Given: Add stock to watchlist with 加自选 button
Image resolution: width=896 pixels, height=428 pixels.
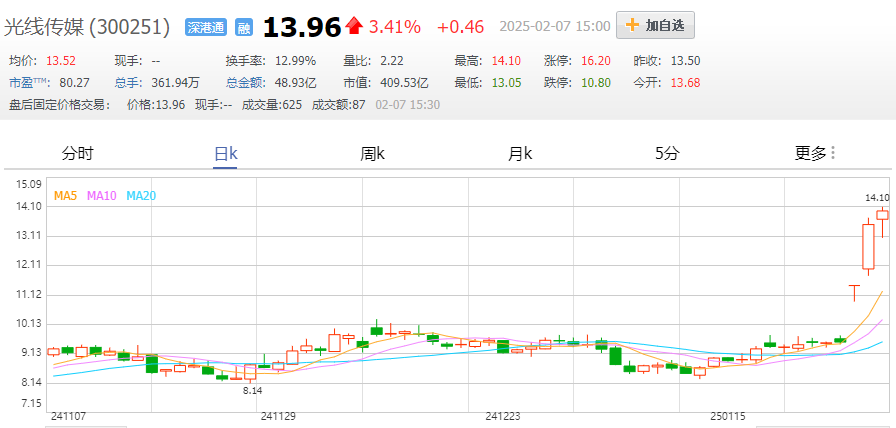Looking at the screenshot, I should coord(655,25).
